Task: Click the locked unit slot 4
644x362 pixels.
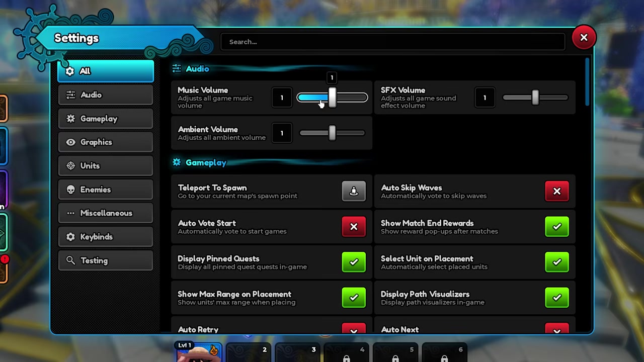Action: pyautogui.click(x=347, y=352)
